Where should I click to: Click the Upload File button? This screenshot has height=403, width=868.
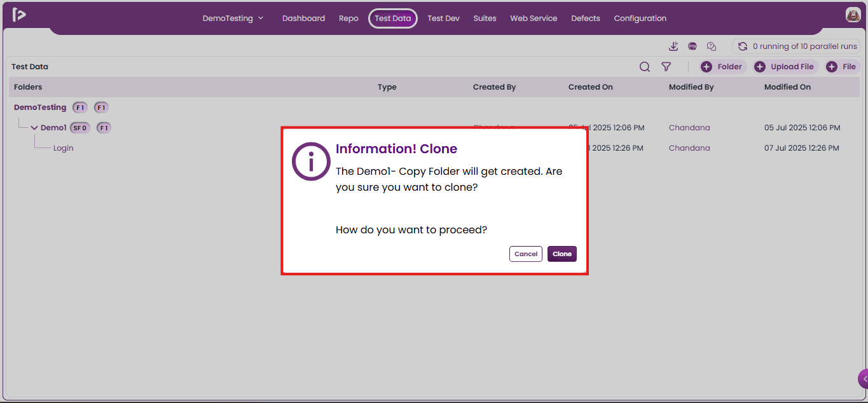(785, 67)
